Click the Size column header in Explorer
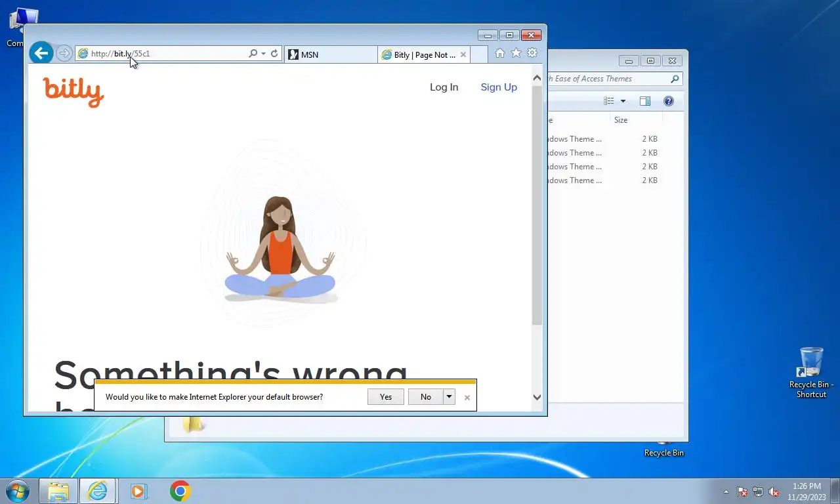 pyautogui.click(x=636, y=120)
